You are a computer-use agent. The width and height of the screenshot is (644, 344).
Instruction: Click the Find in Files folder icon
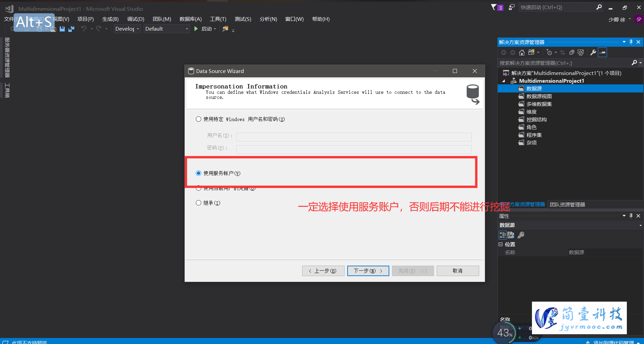pyautogui.click(x=225, y=29)
